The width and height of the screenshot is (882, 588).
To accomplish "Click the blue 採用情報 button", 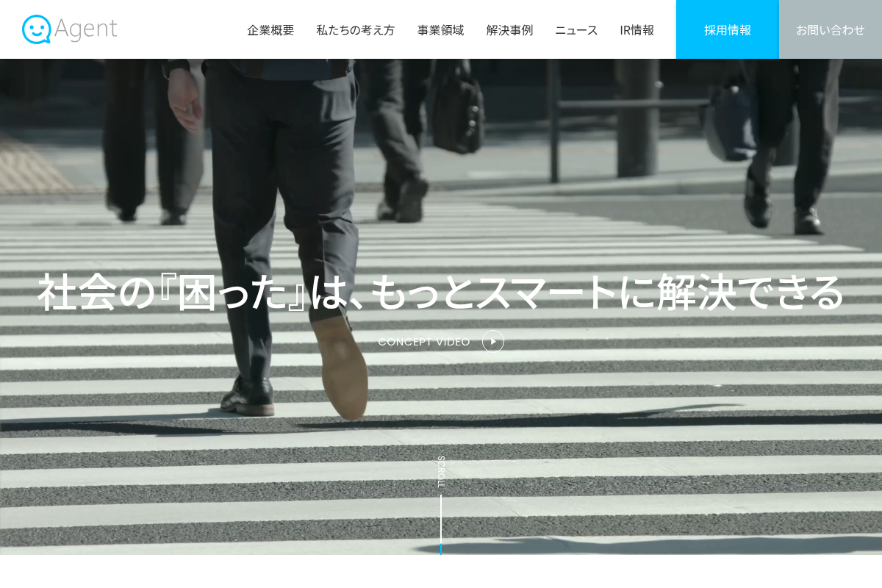I will [728, 29].
